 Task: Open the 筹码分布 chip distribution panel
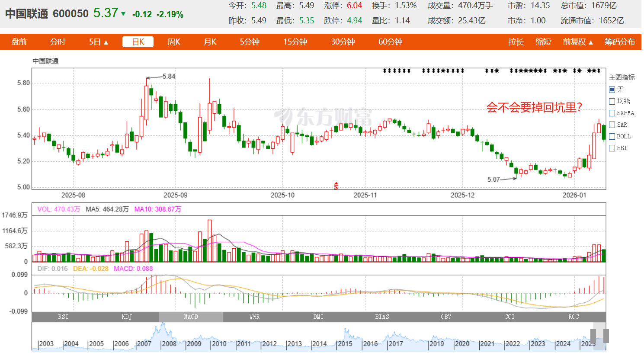tap(620, 42)
